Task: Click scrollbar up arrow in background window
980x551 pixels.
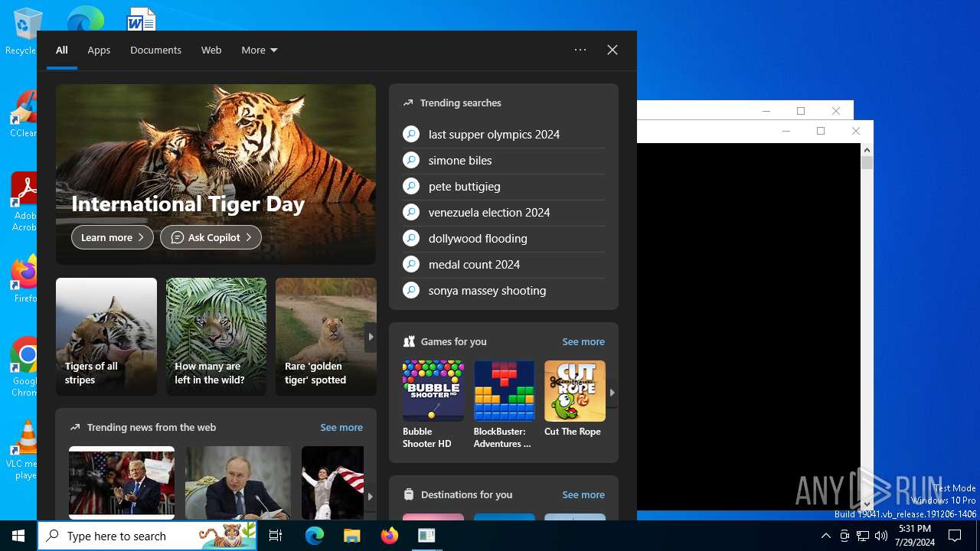Action: (867, 150)
